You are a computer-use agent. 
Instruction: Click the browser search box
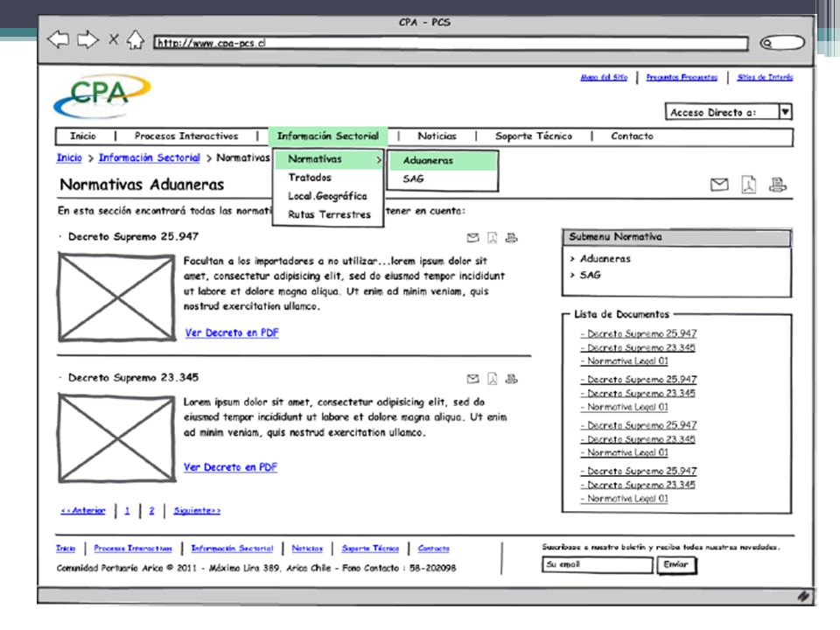(782, 43)
